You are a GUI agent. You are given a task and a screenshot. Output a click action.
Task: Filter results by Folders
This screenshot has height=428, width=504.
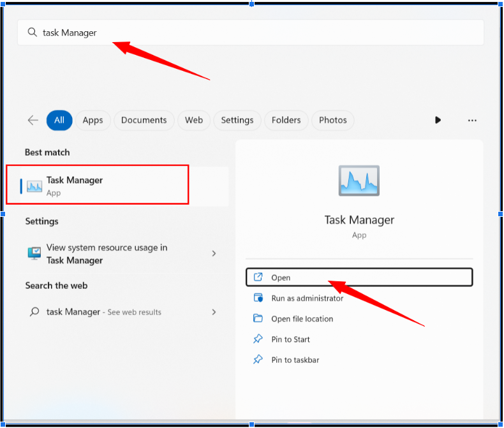(286, 120)
